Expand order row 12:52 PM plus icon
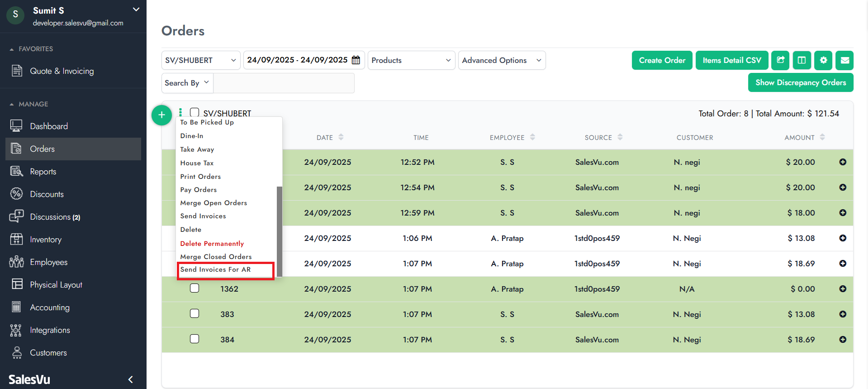 pyautogui.click(x=843, y=162)
